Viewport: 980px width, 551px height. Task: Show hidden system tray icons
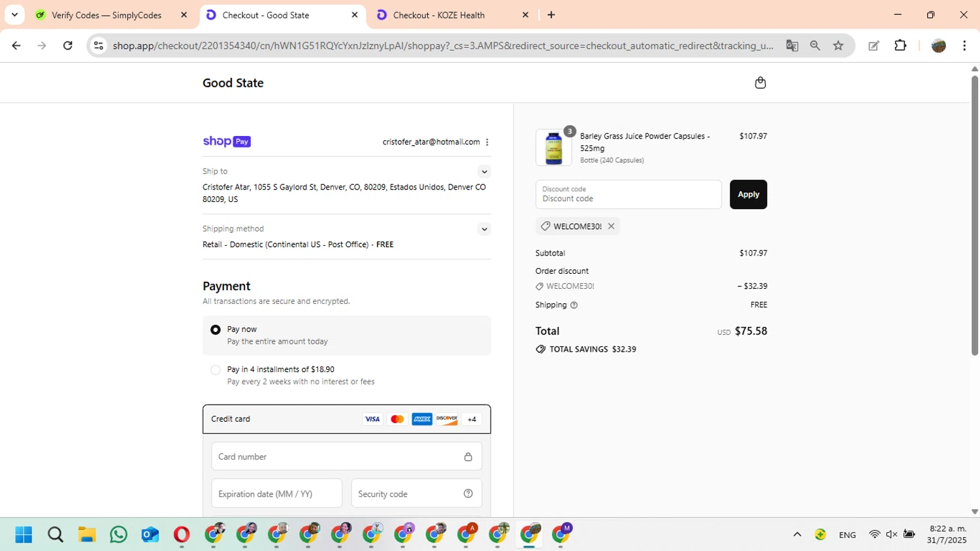click(x=797, y=535)
